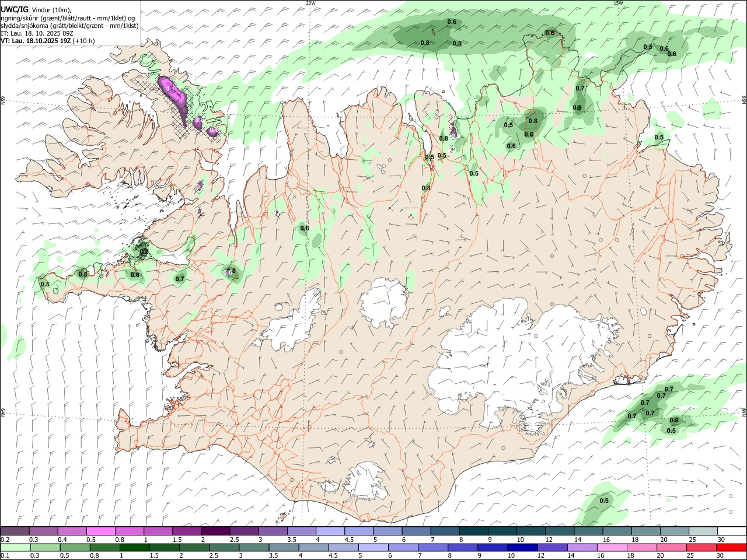This screenshot has height=560, width=747.
Task: Pick the bright red rain swatch at 30
Action: pos(731,547)
